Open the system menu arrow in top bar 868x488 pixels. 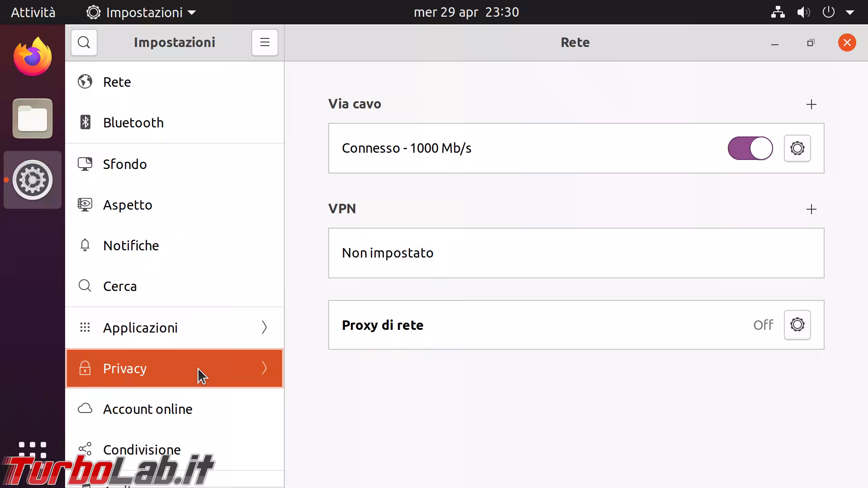(x=850, y=12)
